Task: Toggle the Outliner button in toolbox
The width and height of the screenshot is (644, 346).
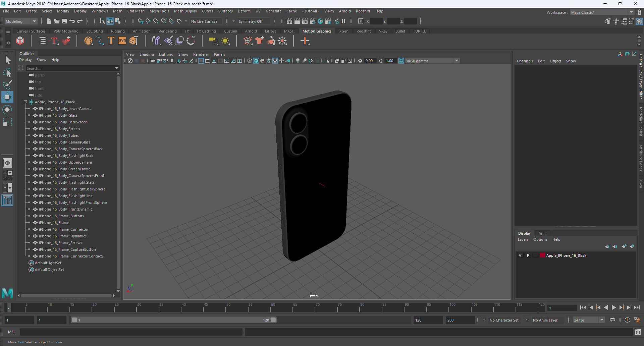Action: coord(7,200)
